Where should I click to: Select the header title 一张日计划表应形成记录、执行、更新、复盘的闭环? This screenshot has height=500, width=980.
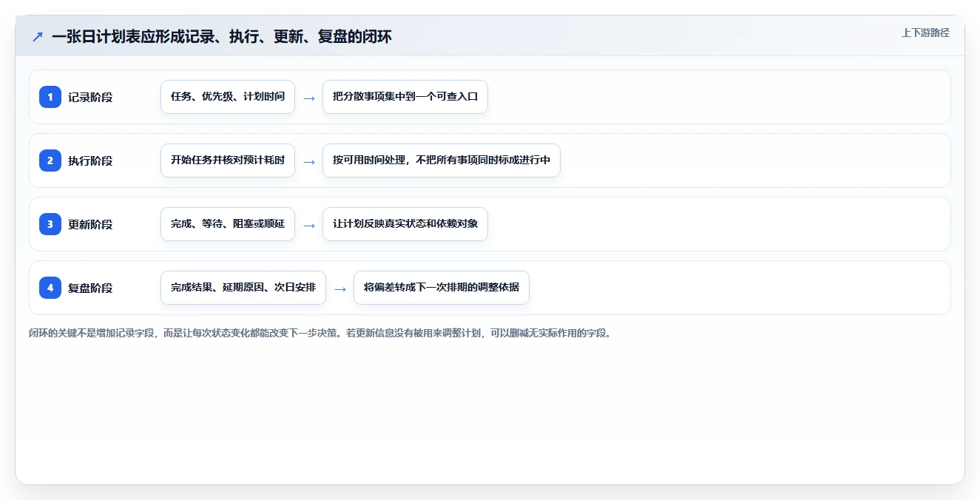click(221, 36)
